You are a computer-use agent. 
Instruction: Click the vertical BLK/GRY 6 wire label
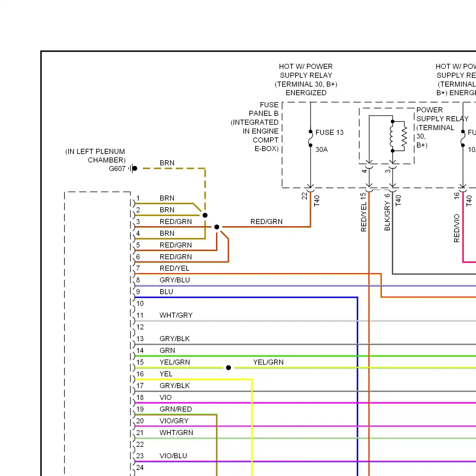point(387,212)
